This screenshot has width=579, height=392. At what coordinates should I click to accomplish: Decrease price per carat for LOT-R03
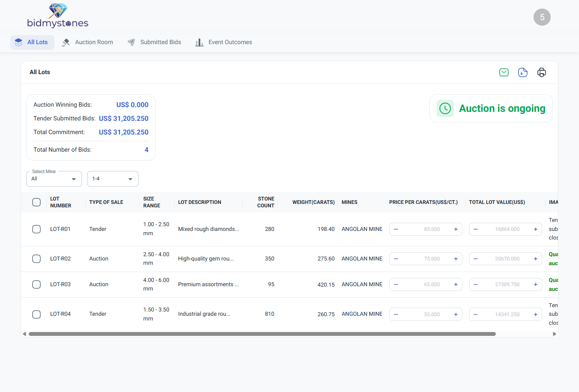(396, 284)
